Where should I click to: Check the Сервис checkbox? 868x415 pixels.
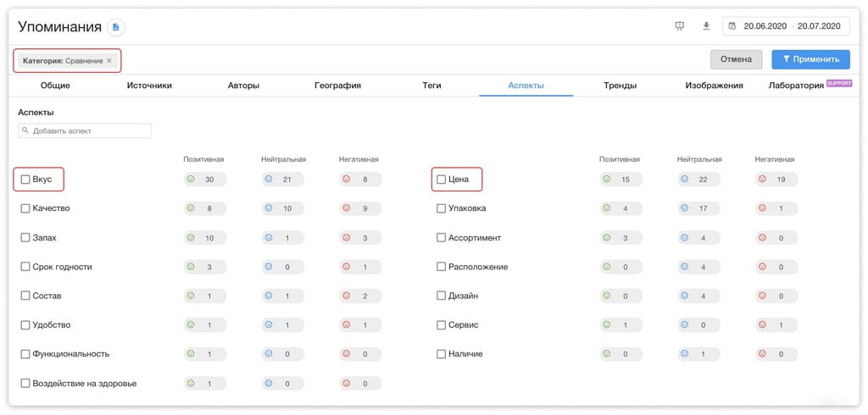coord(441,325)
